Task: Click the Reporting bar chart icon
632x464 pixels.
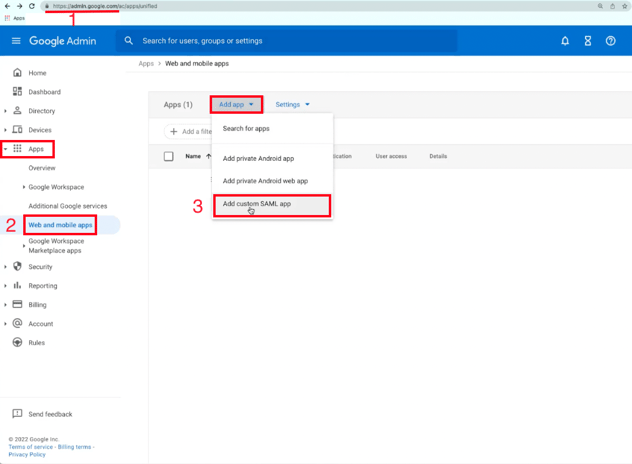Action: point(17,285)
